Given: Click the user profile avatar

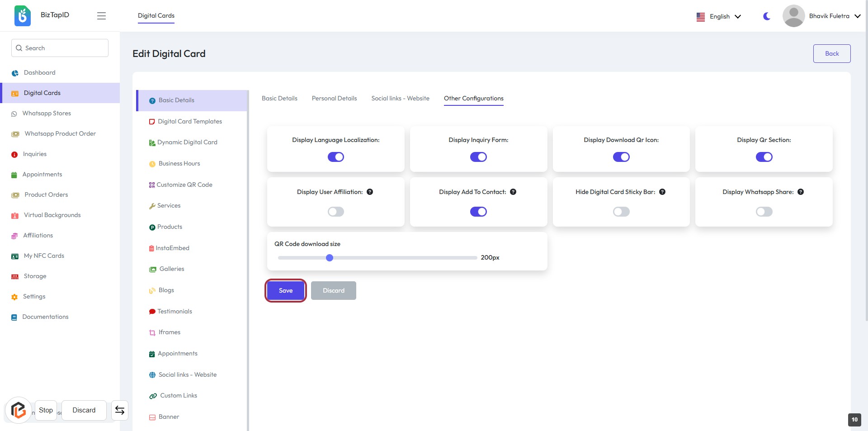Looking at the screenshot, I should (x=793, y=16).
